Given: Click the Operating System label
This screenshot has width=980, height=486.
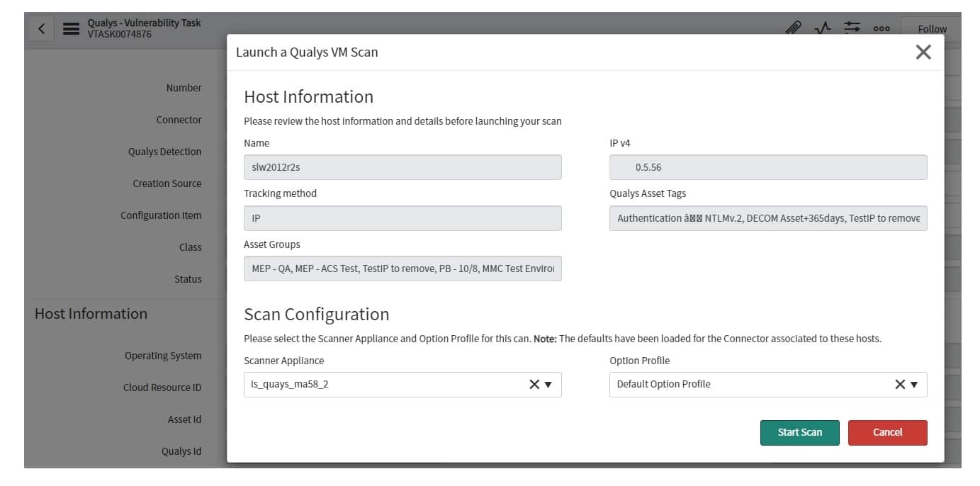Looking at the screenshot, I should [163, 356].
